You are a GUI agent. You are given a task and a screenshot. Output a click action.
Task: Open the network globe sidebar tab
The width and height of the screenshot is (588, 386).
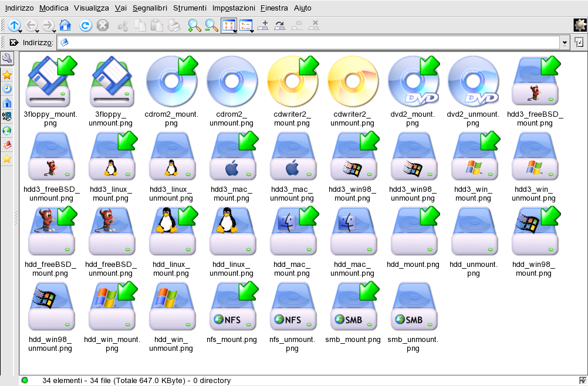click(x=7, y=130)
